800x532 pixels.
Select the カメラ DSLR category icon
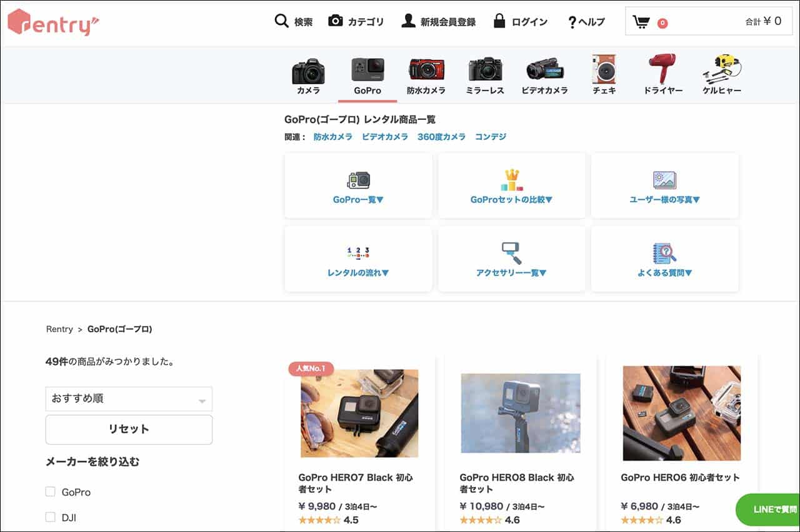[308, 71]
